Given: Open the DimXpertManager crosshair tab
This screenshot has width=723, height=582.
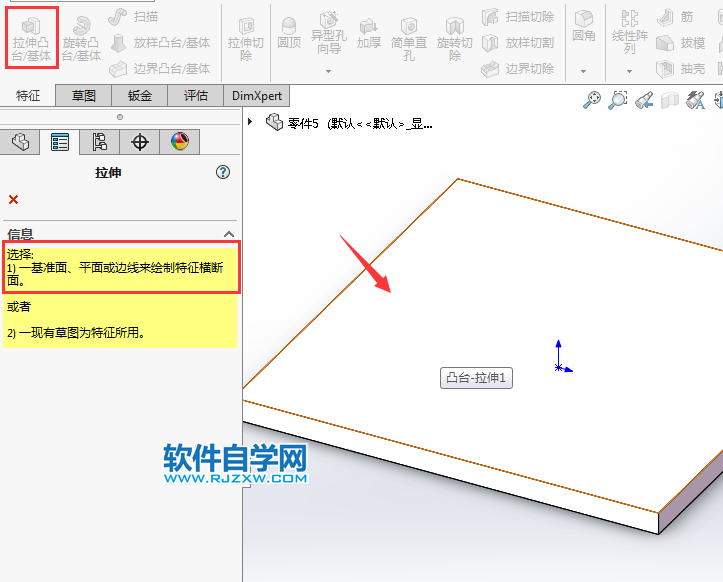Looking at the screenshot, I should click(x=140, y=142).
